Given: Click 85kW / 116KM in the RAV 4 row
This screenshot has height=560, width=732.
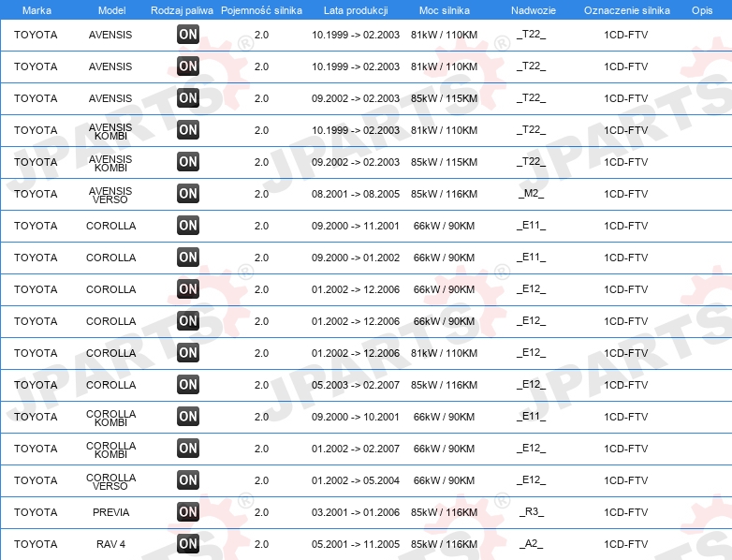Looking at the screenshot, I should 444,544.
